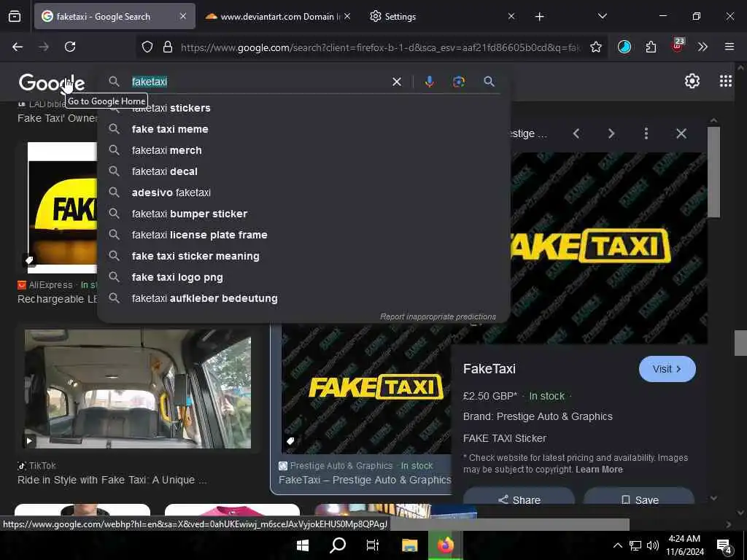The image size is (747, 560).
Task: Open Google quick settings gear
Action: tap(692, 81)
